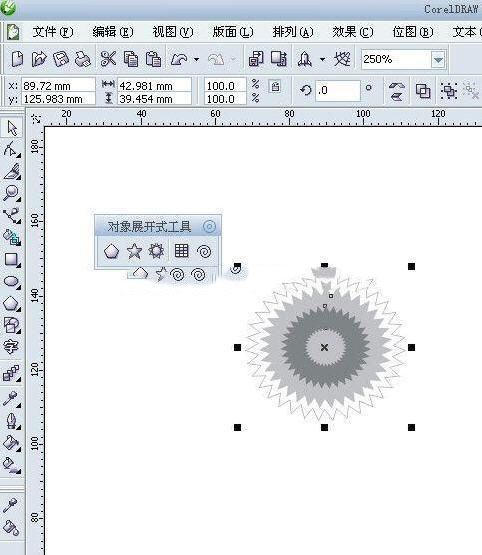Click the Corel welcome screen icon

point(342,59)
